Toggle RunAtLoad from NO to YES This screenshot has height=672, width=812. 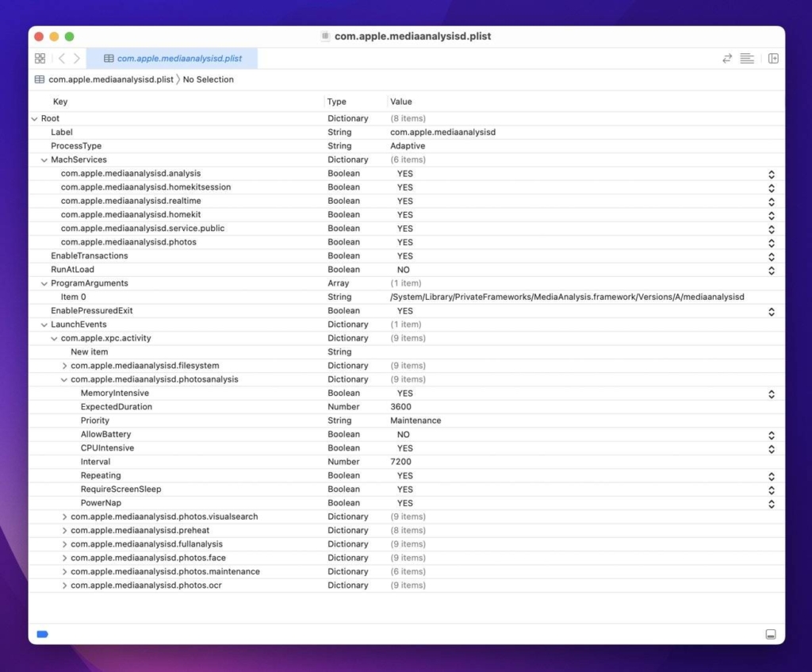coord(770,270)
